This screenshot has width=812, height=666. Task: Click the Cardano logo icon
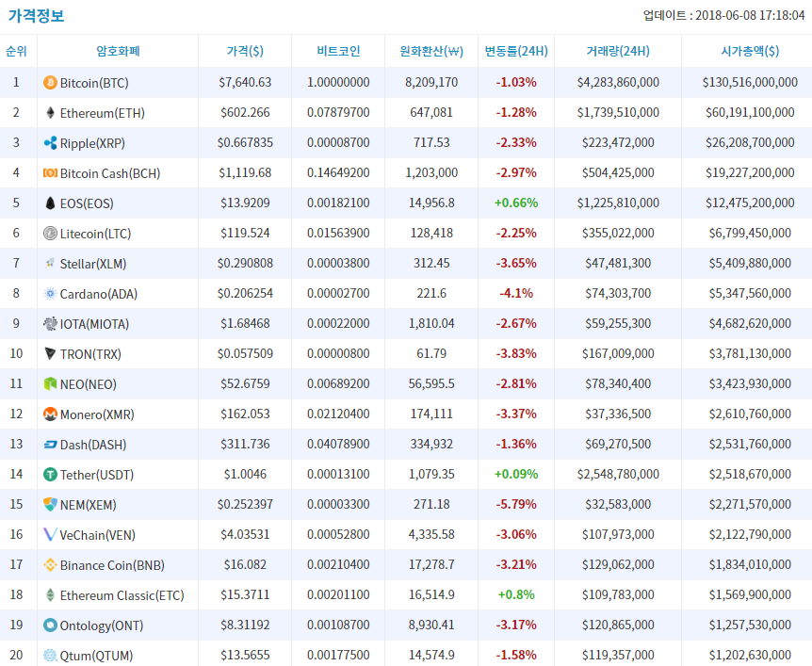pyautogui.click(x=50, y=294)
